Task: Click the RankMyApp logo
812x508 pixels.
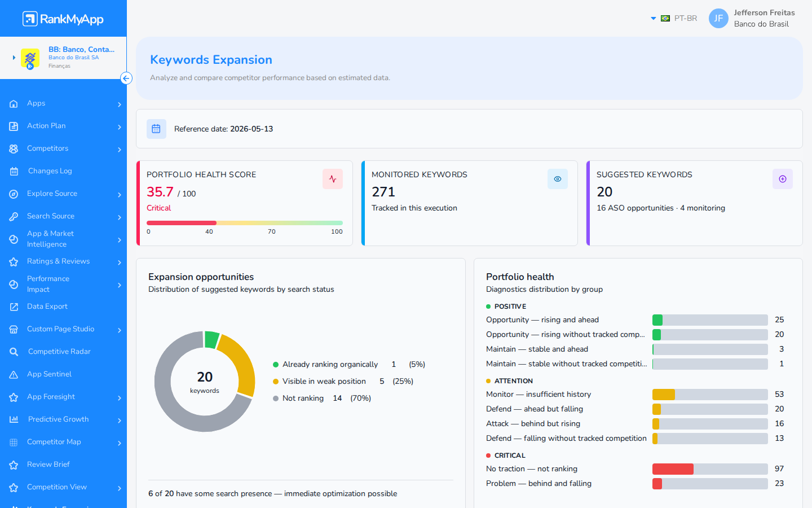Action: [x=63, y=19]
